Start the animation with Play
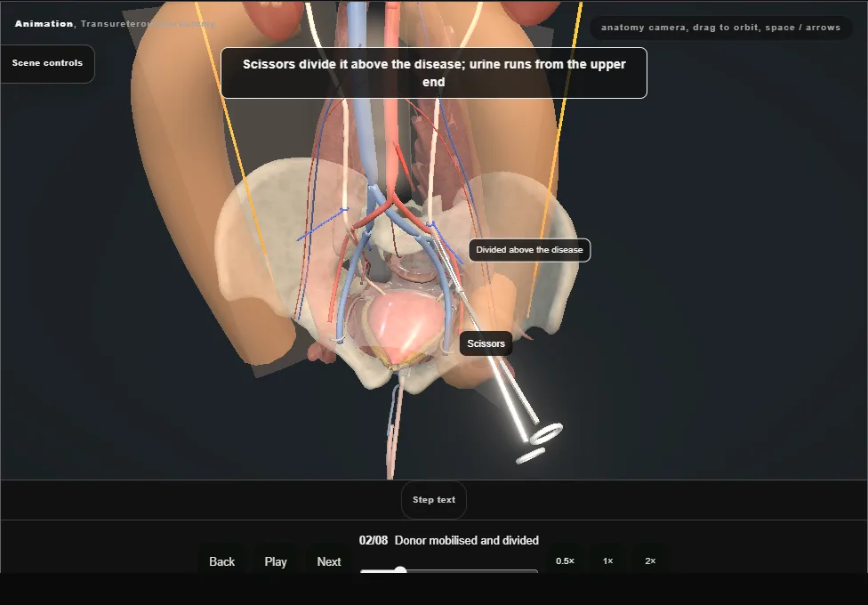This screenshot has width=868, height=605. [x=276, y=561]
